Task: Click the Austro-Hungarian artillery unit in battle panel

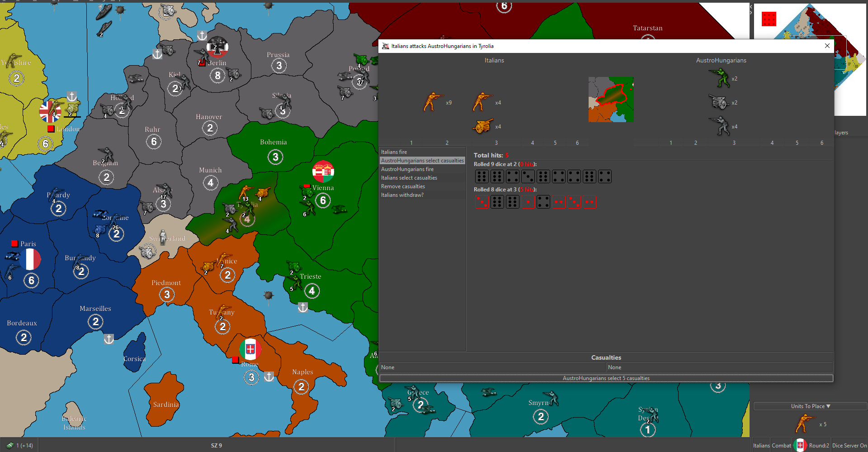Action: (x=719, y=103)
